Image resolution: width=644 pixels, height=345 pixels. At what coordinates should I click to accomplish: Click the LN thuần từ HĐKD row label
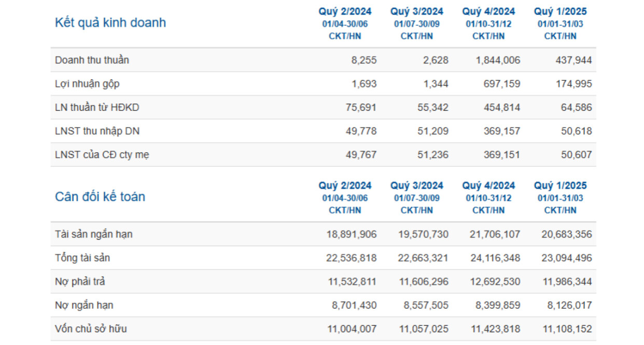pos(97,108)
